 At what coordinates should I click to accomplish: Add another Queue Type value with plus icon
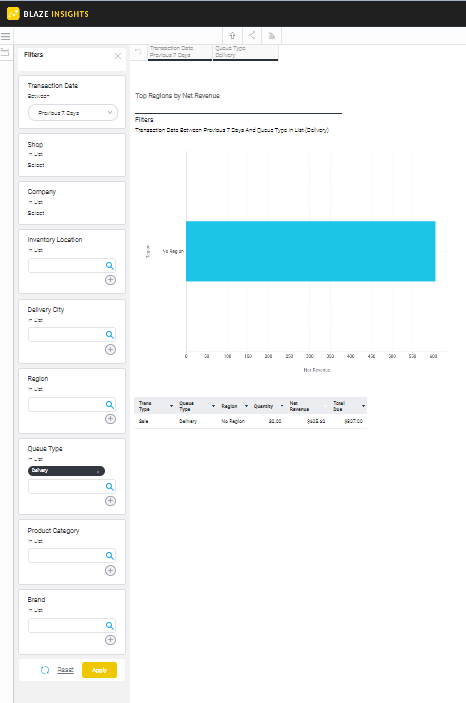click(x=110, y=501)
